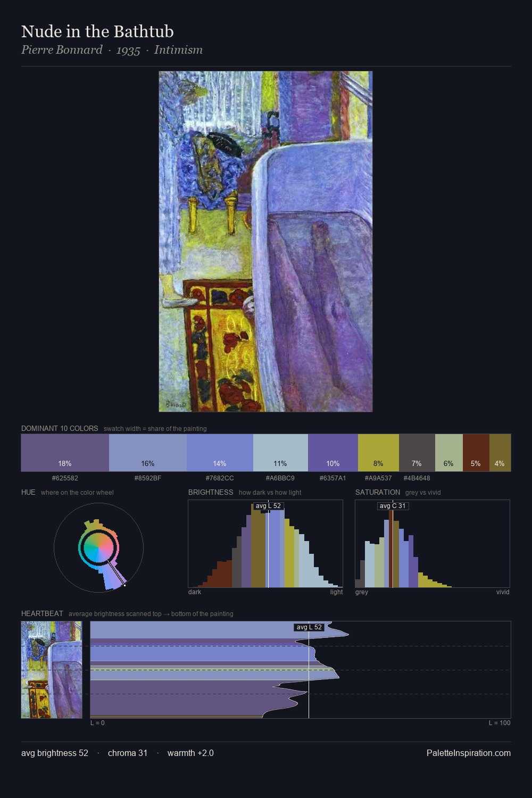The height and width of the screenshot is (798, 532).
Task: Click the 'avg C 31' label in Saturation
Action: 393,506
